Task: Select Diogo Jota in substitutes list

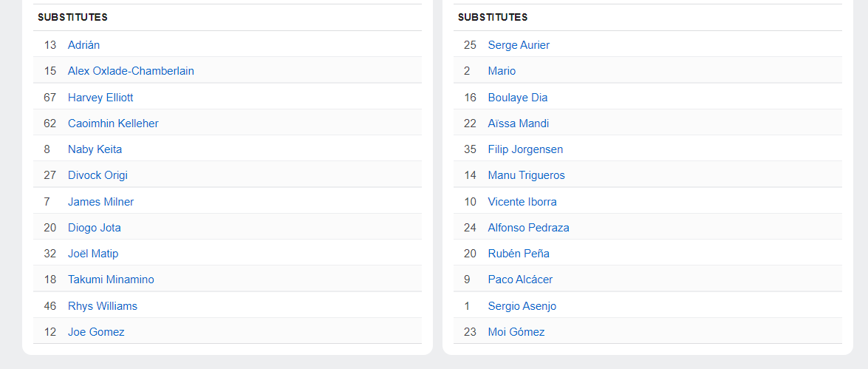Action: pos(94,228)
